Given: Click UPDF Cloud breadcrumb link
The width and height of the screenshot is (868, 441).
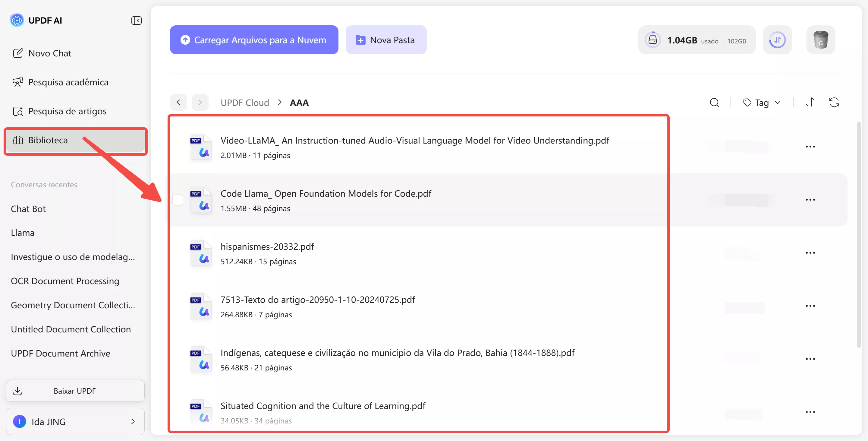Looking at the screenshot, I should click(245, 103).
